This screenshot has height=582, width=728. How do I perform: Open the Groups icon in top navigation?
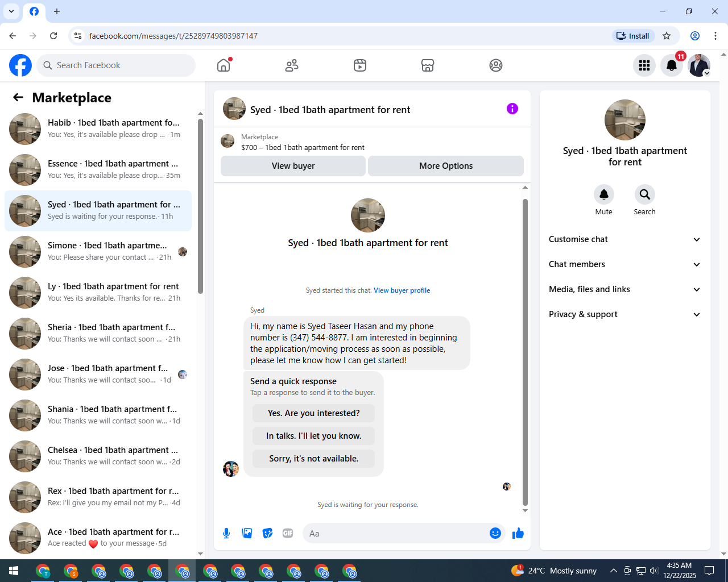click(496, 65)
